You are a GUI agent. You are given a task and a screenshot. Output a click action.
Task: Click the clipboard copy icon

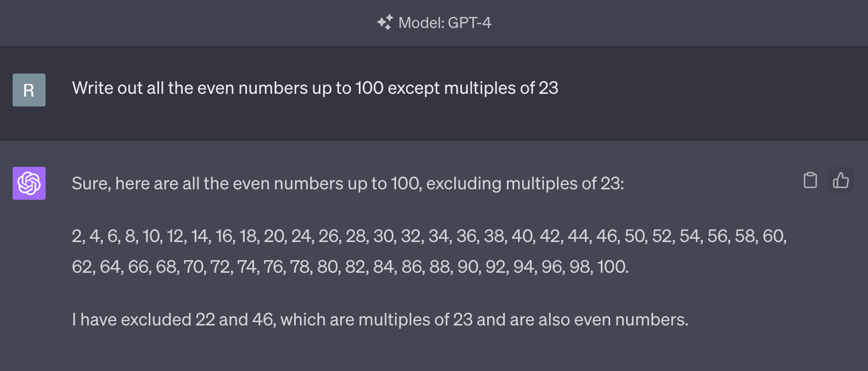(810, 180)
